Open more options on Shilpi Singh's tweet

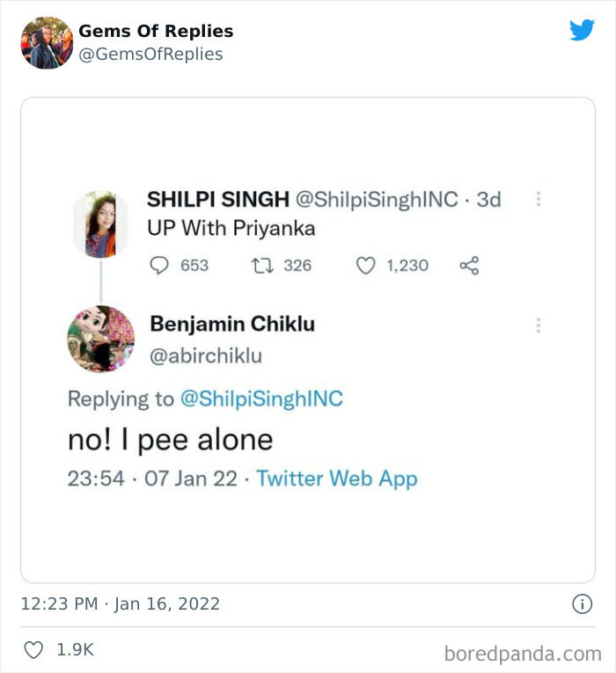click(539, 200)
